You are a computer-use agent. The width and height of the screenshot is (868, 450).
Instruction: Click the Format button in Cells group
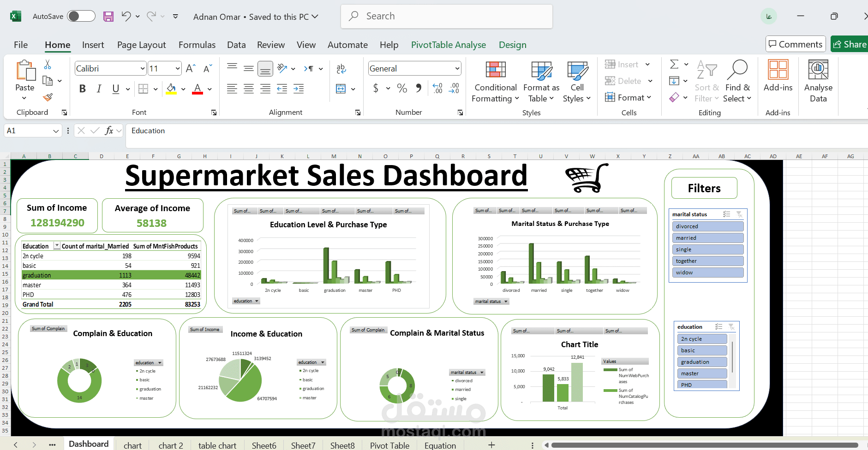(x=628, y=97)
